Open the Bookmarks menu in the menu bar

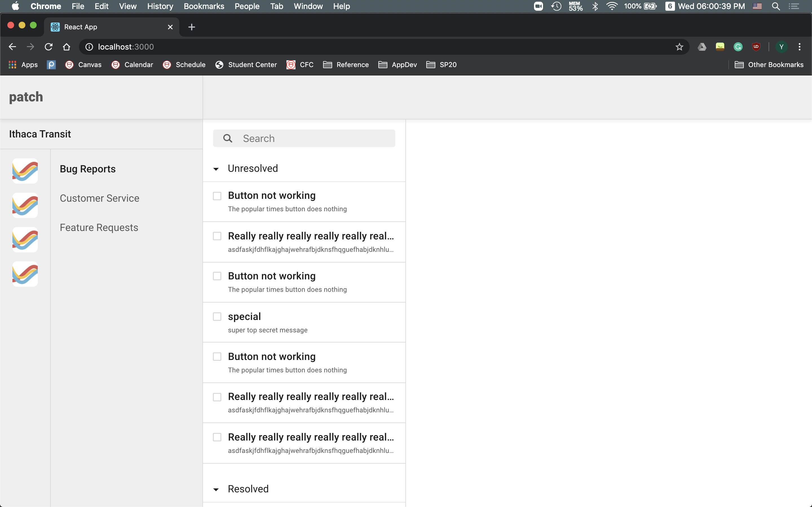[x=204, y=6]
